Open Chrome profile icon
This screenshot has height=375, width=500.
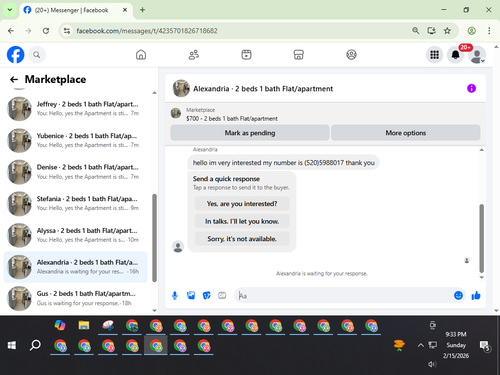pyautogui.click(x=471, y=31)
